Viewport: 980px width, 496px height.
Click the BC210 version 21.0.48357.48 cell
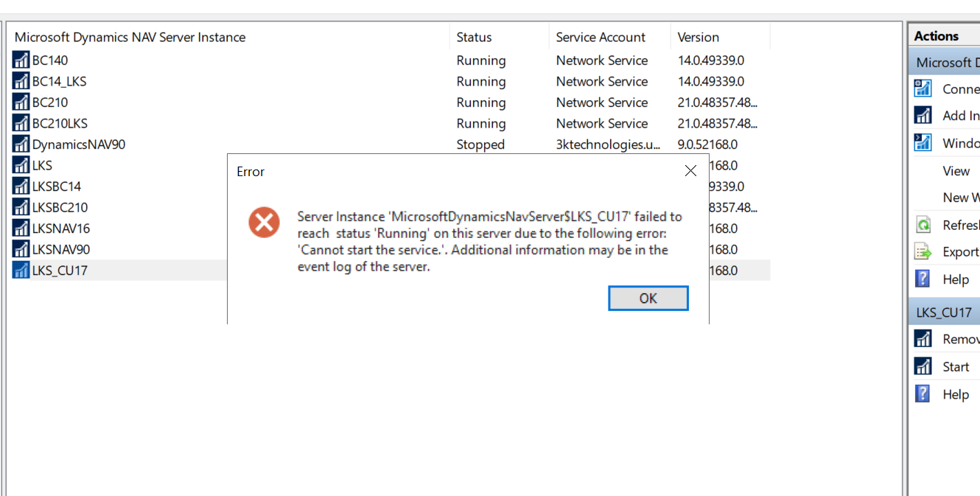pos(718,102)
